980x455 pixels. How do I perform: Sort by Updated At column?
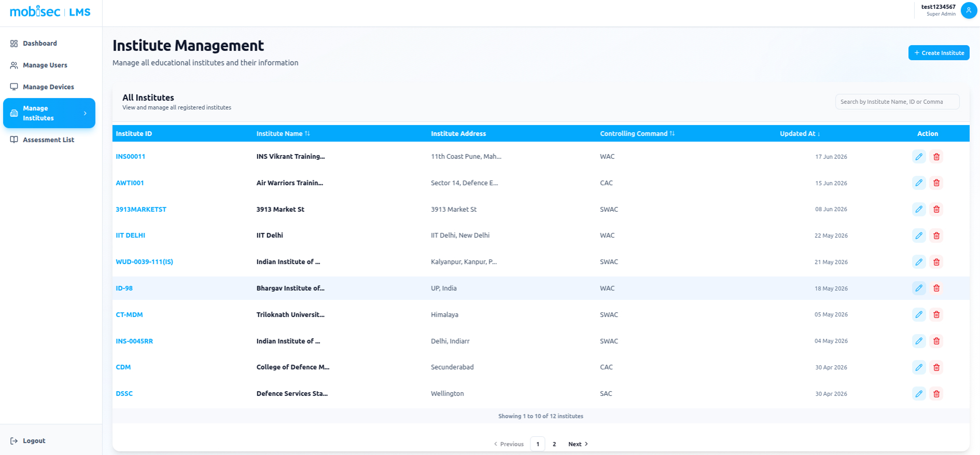click(800, 133)
